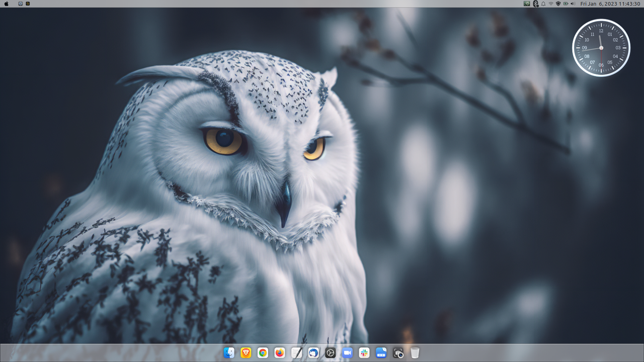This screenshot has width=644, height=362.
Task: Open battery status indicator
Action: click(566, 4)
